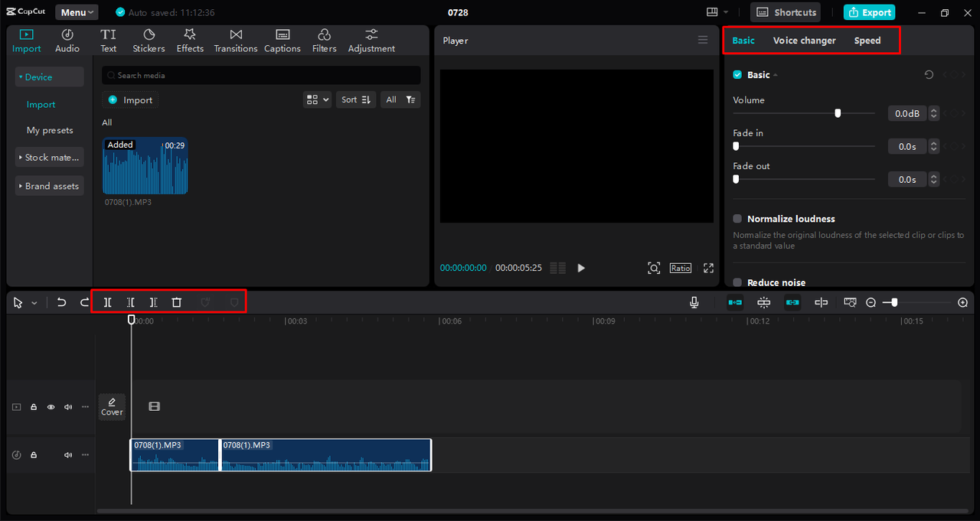980x521 pixels.
Task: Click the player screenshot focus icon
Action: tap(654, 268)
